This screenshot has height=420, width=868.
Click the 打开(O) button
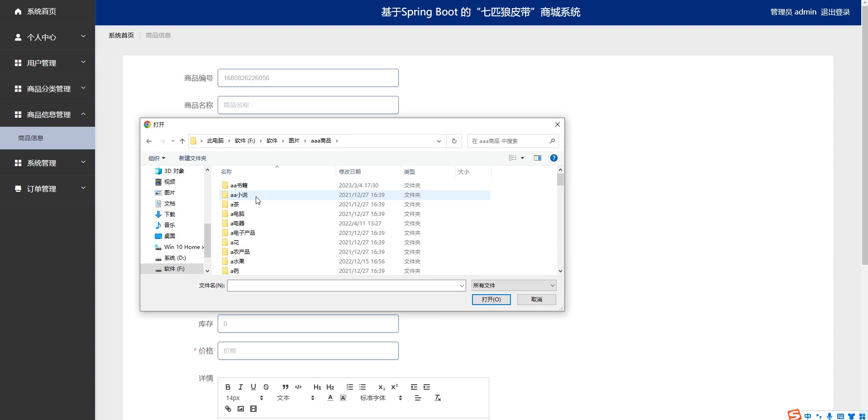[x=491, y=300]
